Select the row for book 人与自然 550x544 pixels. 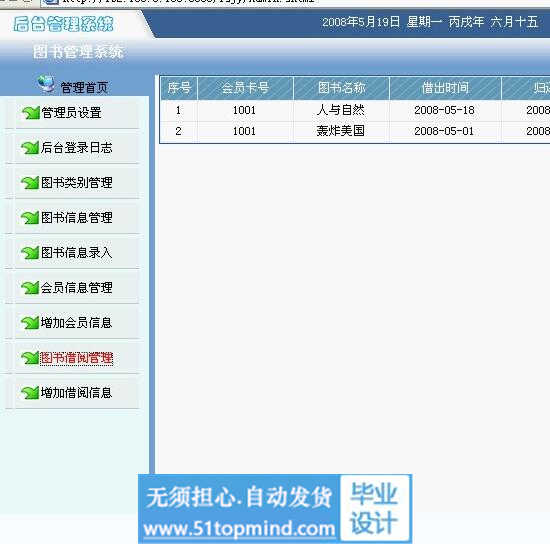click(355, 110)
